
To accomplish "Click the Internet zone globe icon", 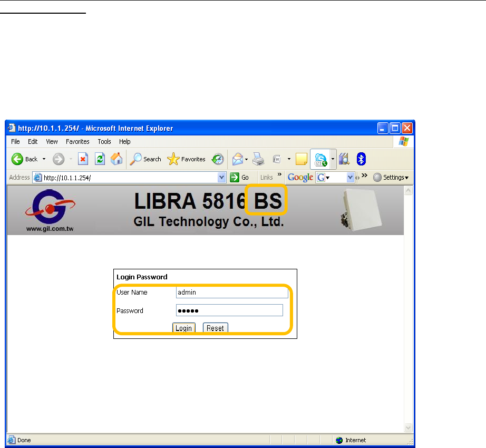I will pos(339,440).
